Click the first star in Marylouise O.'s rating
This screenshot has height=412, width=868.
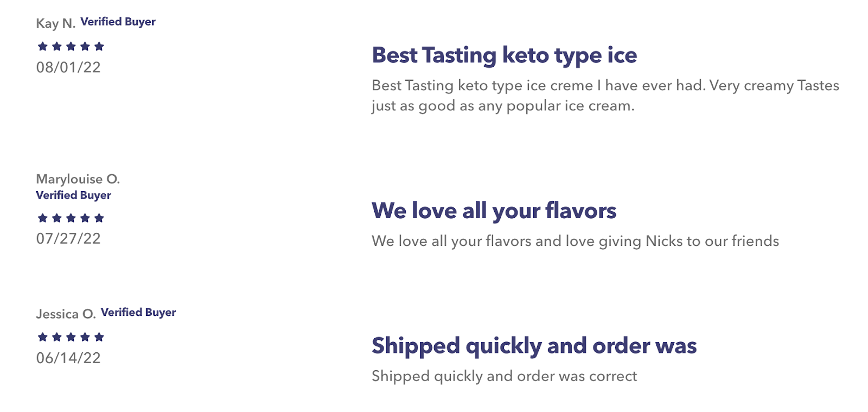pos(42,218)
